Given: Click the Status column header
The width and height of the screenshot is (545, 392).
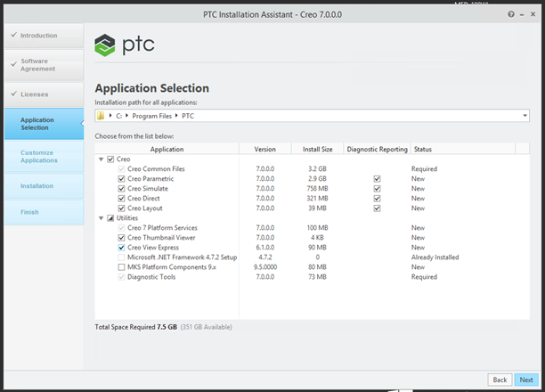Looking at the screenshot, I should point(463,149).
